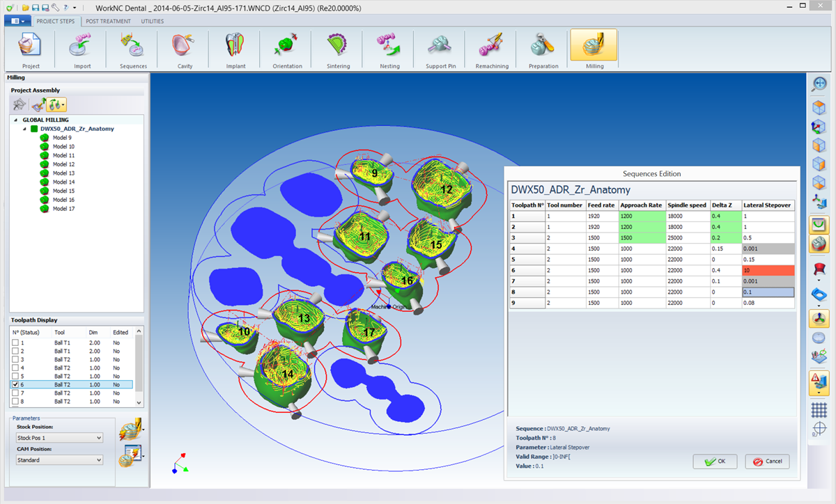Click the N° (Status) column header
The width and height of the screenshot is (836, 504).
click(x=31, y=333)
